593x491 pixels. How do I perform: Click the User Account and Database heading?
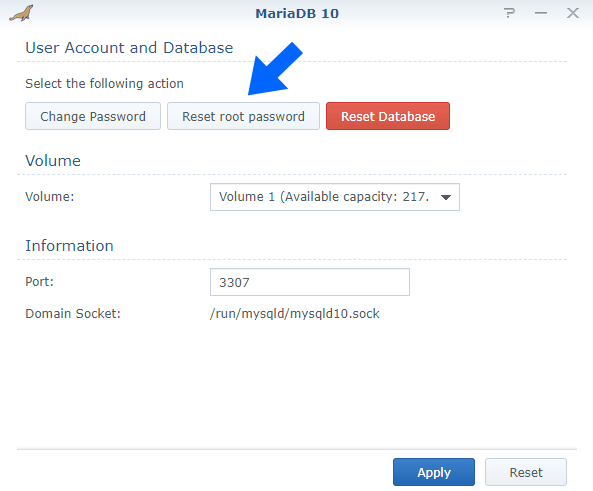(129, 48)
